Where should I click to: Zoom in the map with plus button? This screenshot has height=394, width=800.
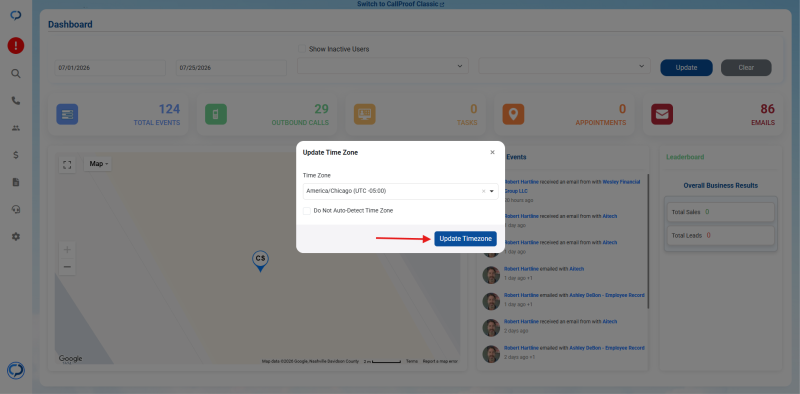point(67,250)
